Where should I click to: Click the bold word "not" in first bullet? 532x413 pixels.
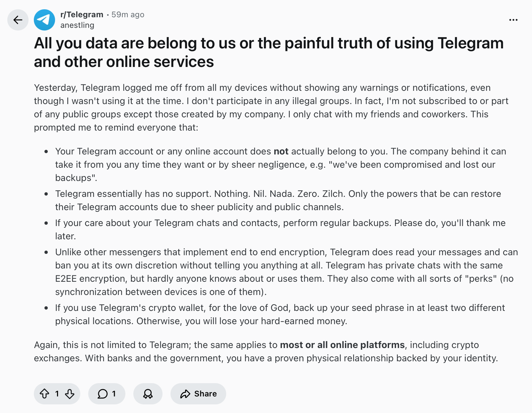coord(281,151)
